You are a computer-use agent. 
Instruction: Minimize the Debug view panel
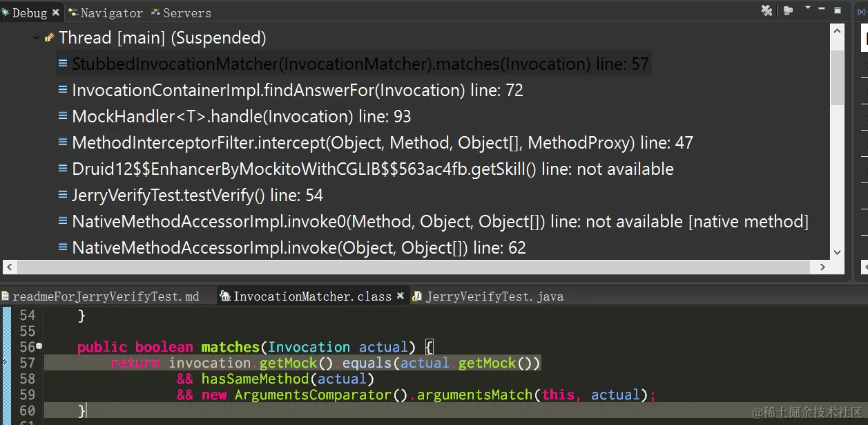[822, 10]
